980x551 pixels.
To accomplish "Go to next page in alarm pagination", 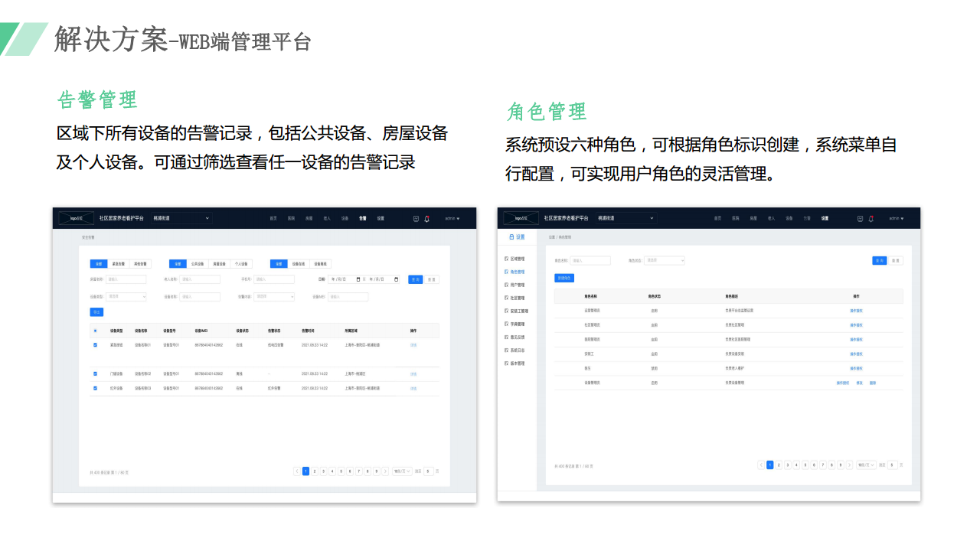I will coord(386,471).
